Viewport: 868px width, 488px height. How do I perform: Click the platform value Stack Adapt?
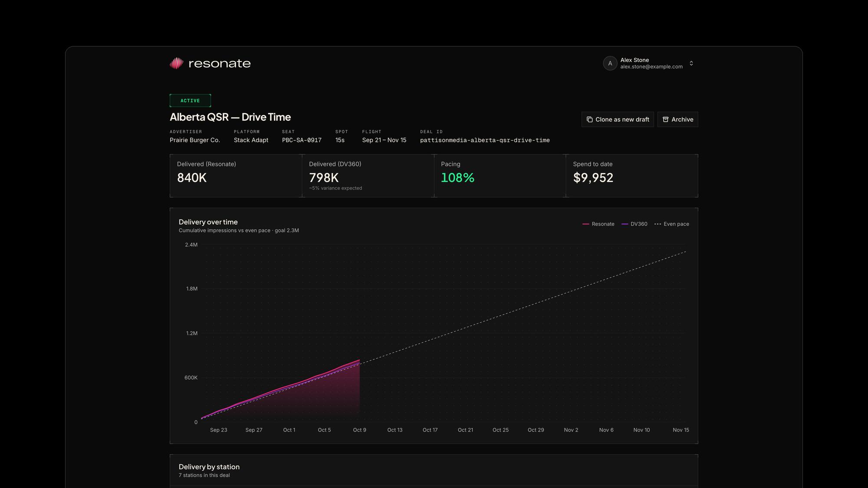coord(251,140)
